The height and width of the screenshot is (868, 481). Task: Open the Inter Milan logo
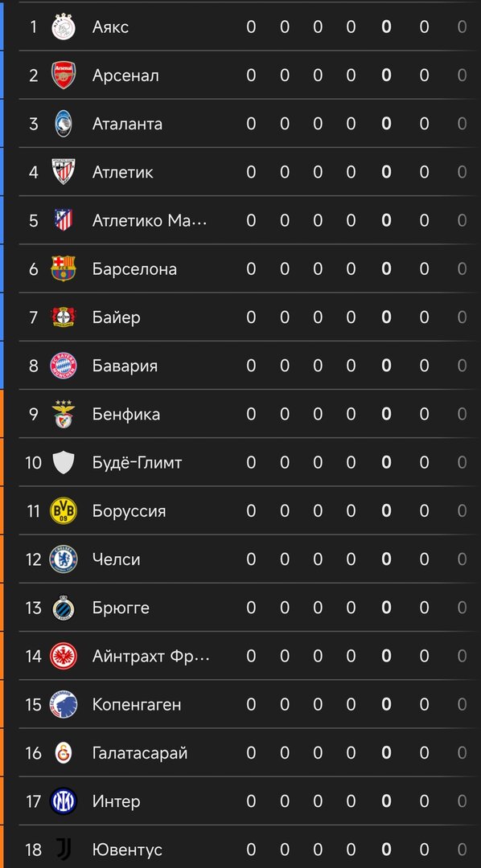coord(64,801)
